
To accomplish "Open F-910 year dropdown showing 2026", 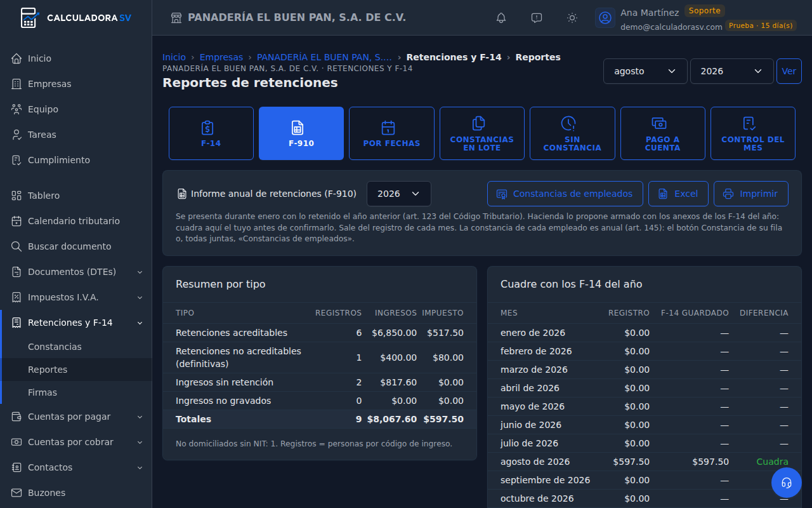I will click(399, 194).
